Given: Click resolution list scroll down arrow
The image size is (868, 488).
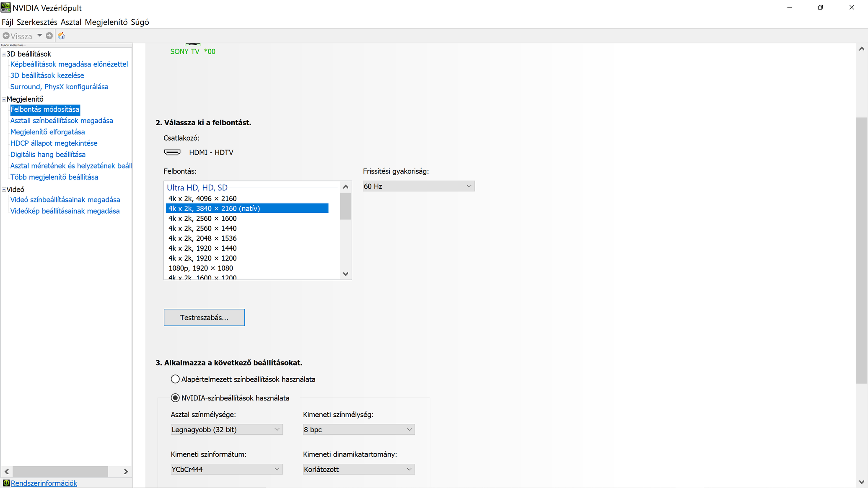Looking at the screenshot, I should point(346,274).
